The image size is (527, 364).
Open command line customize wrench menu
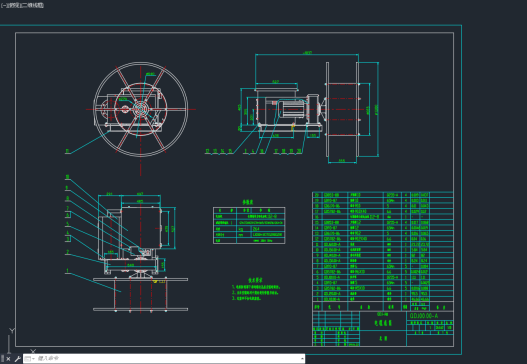point(18,359)
